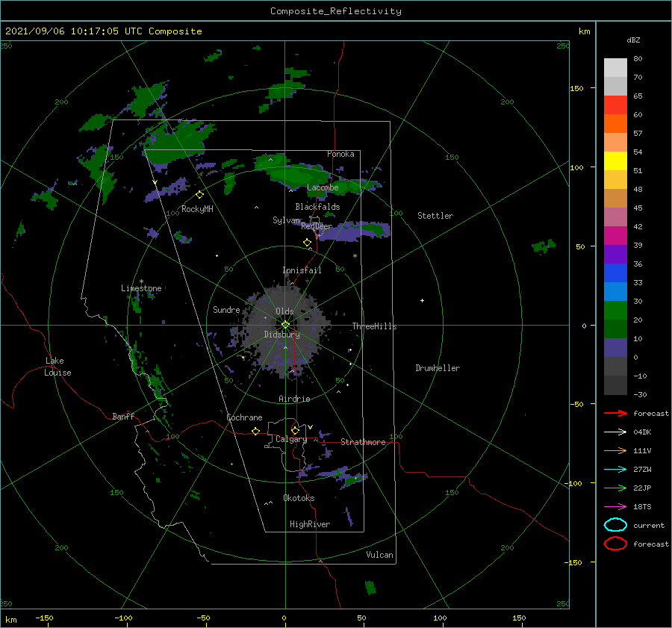The height and width of the screenshot is (628, 672).
Task: Click the current legend label
Action: 648,525
